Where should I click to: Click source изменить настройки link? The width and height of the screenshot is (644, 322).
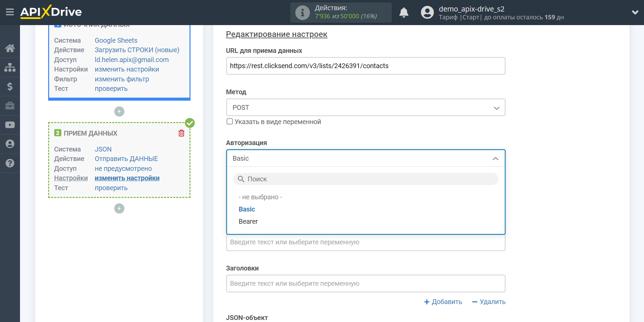tap(127, 69)
